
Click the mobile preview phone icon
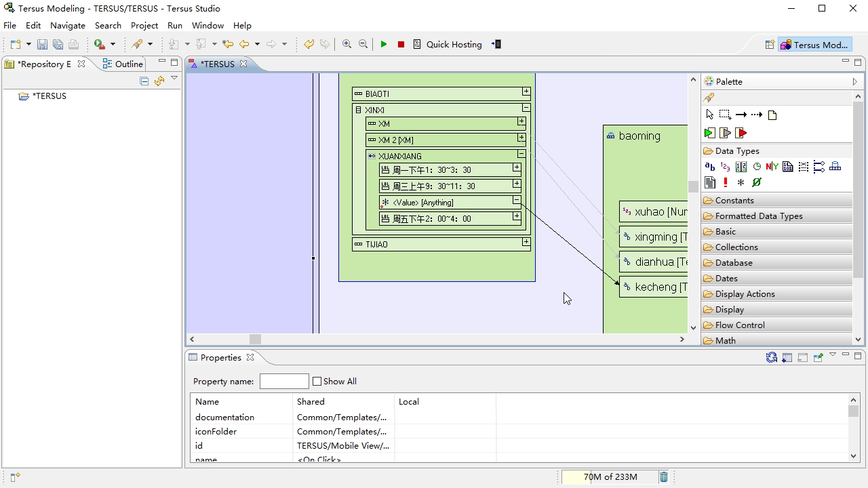point(496,44)
